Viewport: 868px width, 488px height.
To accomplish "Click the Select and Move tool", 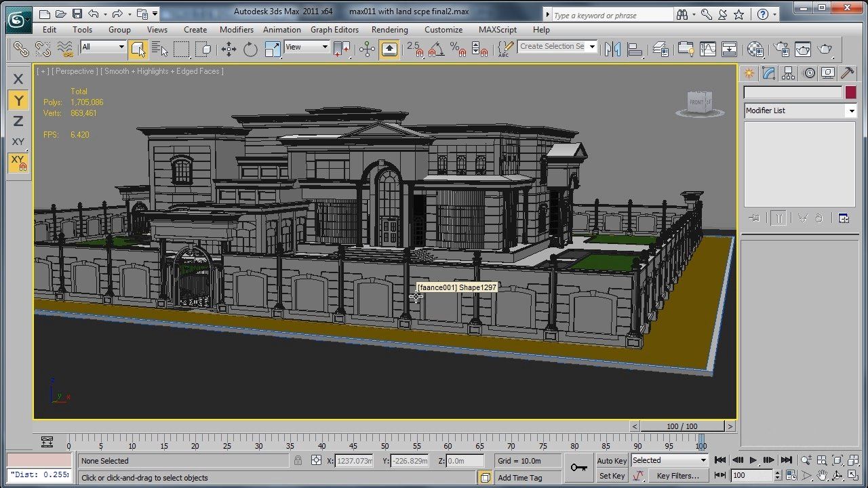I will tap(229, 49).
